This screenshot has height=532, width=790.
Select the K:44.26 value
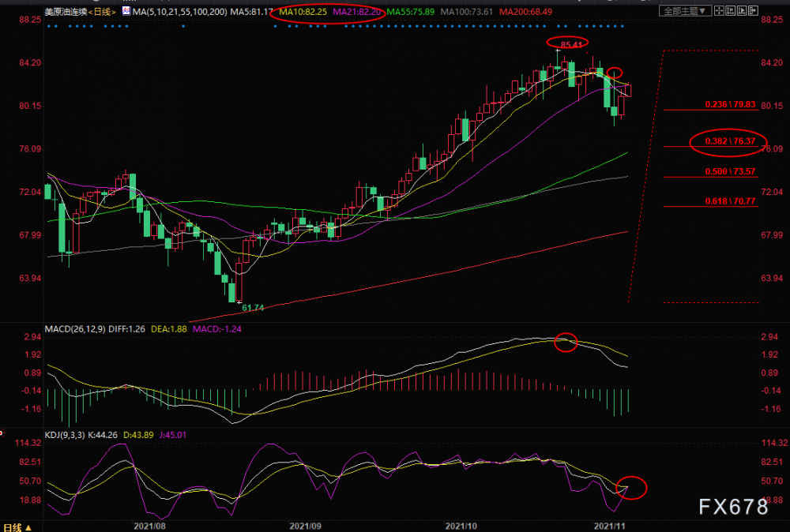pos(103,435)
